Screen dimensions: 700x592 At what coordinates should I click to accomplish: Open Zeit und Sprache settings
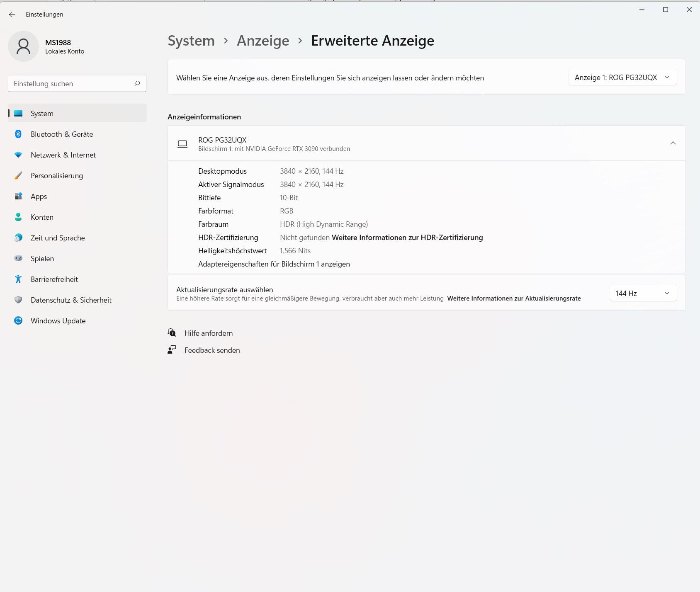pyautogui.click(x=78, y=238)
